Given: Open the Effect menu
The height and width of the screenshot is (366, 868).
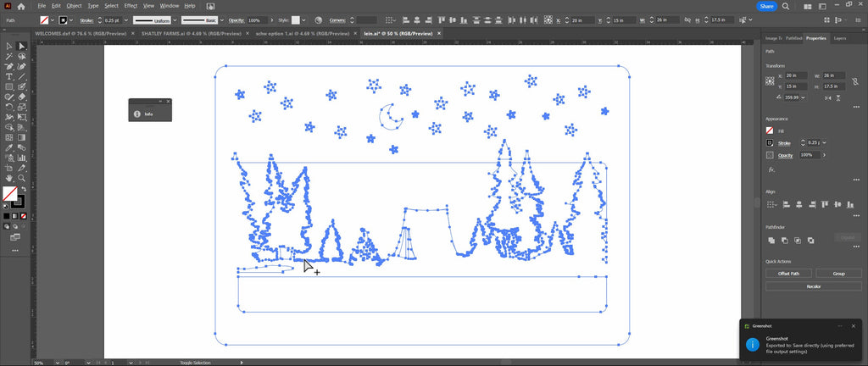Looking at the screenshot, I should point(131,6).
